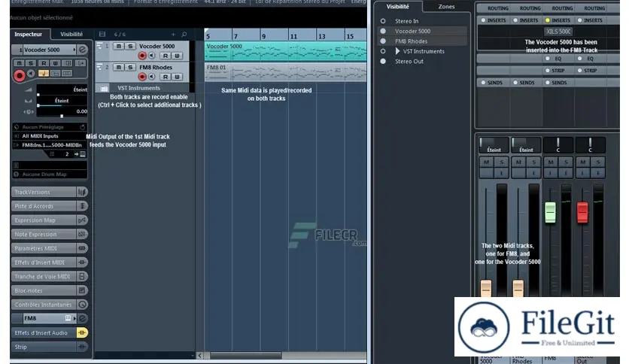Click the yellow musical note time base button
This screenshot has height=364, width=629.
click(44, 74)
